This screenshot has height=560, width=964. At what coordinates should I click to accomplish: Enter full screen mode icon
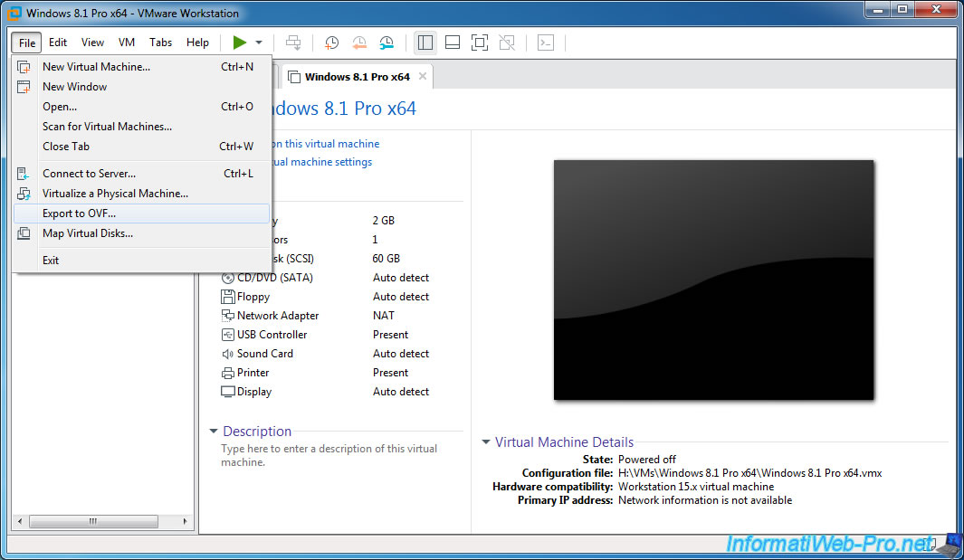coord(480,43)
